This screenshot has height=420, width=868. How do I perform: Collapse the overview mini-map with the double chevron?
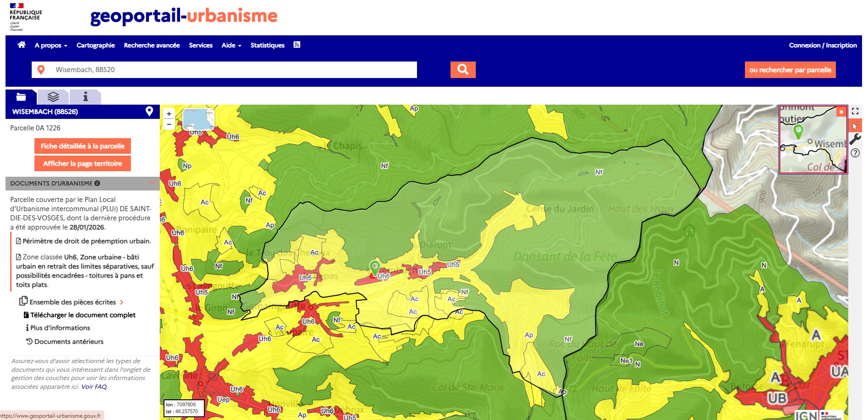click(x=841, y=112)
